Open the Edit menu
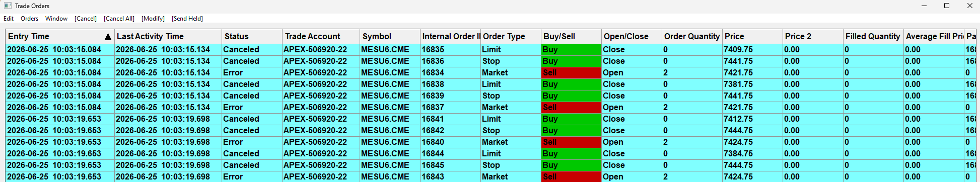Viewport: 980px width, 182px height. tap(9, 19)
